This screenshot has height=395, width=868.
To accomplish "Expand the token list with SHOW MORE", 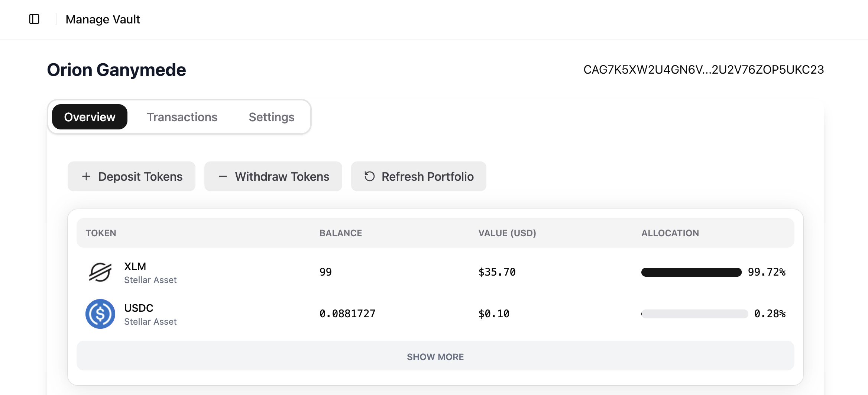I will pos(435,356).
